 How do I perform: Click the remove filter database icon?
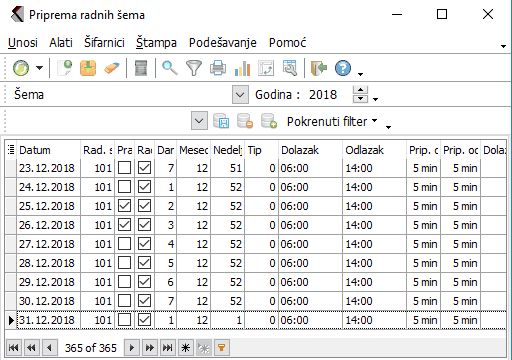tap(245, 121)
